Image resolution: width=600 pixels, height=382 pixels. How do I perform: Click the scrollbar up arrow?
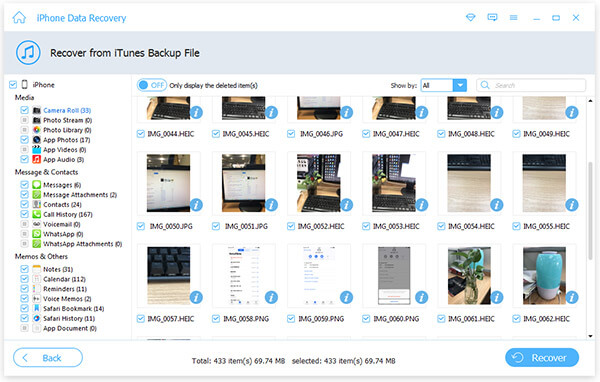590,100
